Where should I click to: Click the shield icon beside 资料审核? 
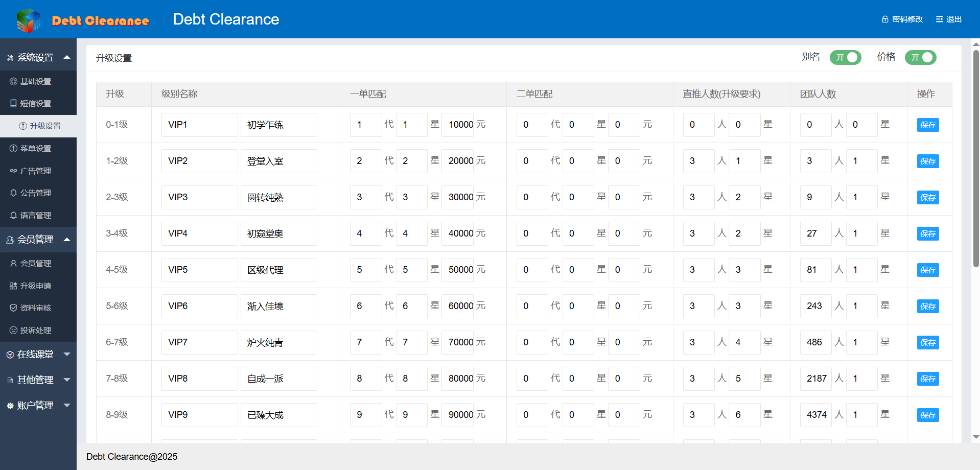[13, 308]
